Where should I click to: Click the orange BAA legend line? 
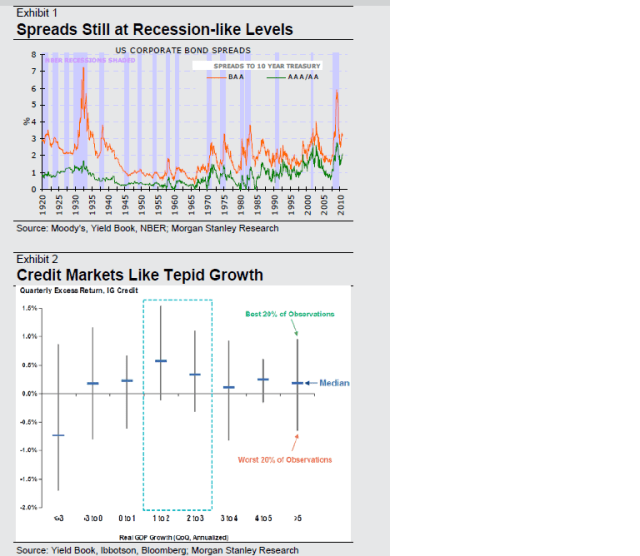click(219, 76)
